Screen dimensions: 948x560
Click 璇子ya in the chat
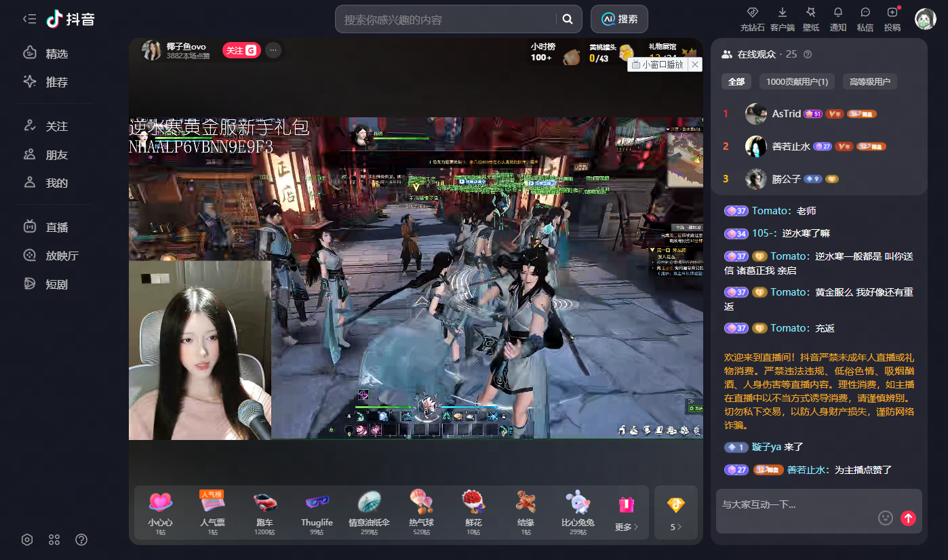(x=766, y=447)
